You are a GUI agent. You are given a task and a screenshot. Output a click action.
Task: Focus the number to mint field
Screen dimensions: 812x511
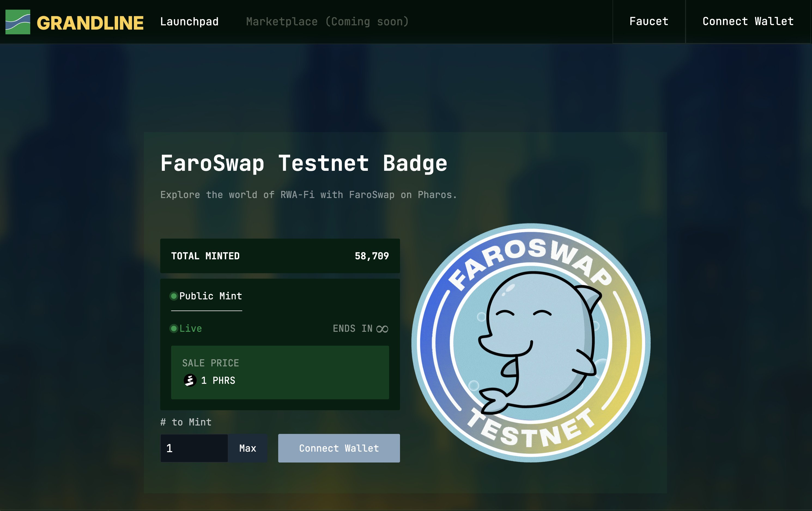(x=194, y=448)
